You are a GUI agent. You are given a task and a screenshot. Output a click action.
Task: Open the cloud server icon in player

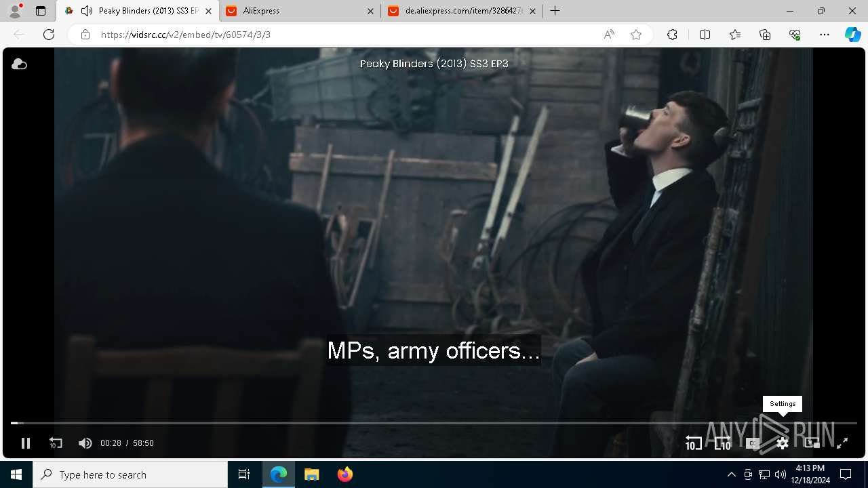[19, 64]
